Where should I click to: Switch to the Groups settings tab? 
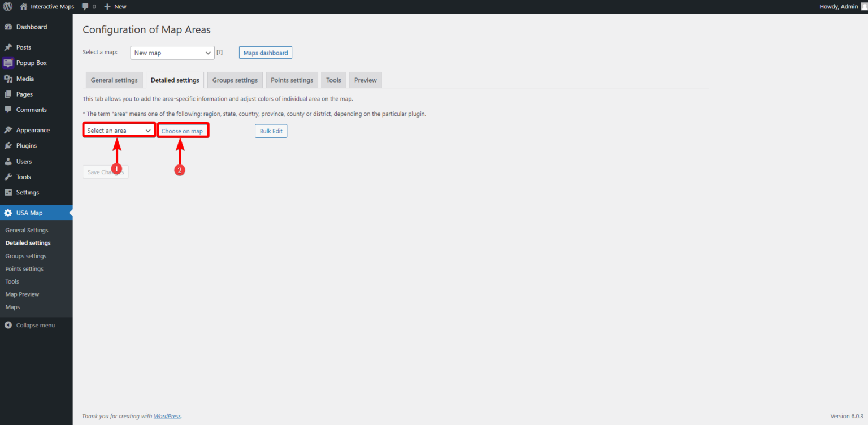pos(235,80)
